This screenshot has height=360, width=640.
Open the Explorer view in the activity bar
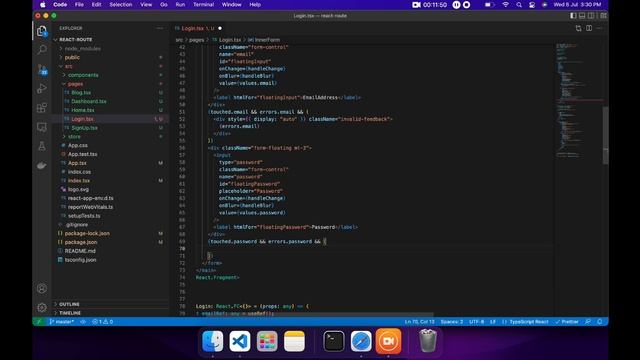click(42, 31)
